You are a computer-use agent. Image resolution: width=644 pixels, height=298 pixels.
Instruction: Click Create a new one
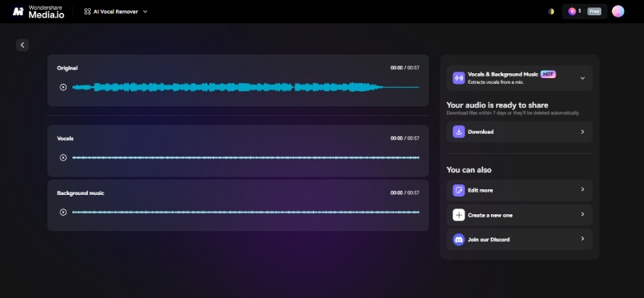point(519,215)
